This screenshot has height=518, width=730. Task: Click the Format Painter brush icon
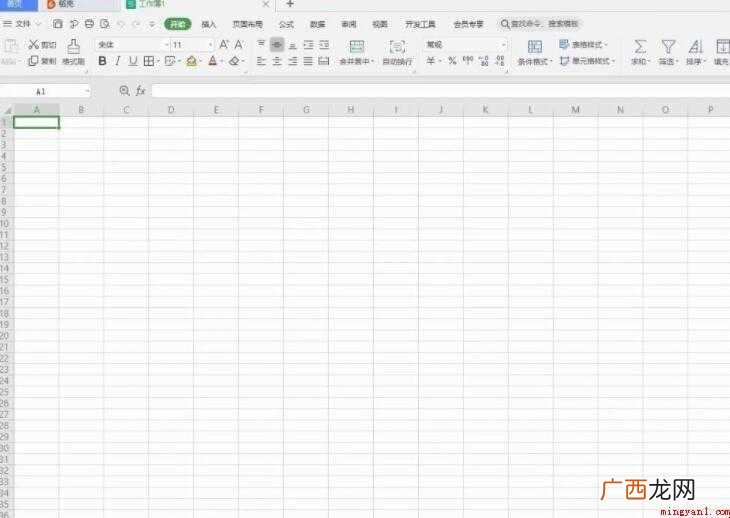tap(74, 46)
